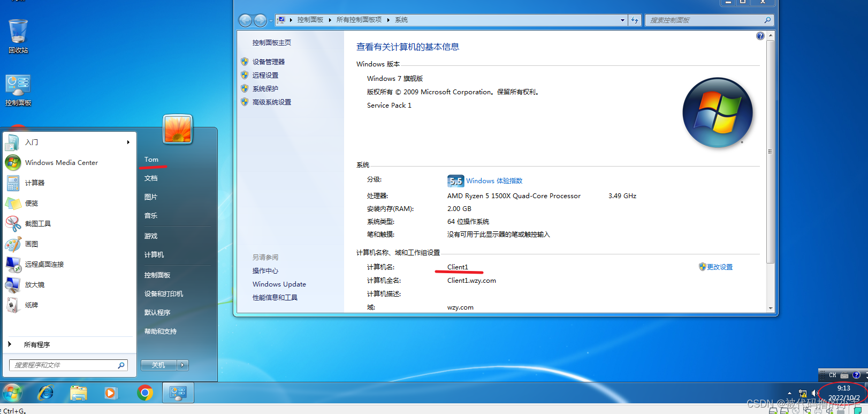Image resolution: width=868 pixels, height=414 pixels.
Task: Open System protection (系统保护) link
Action: (265, 89)
